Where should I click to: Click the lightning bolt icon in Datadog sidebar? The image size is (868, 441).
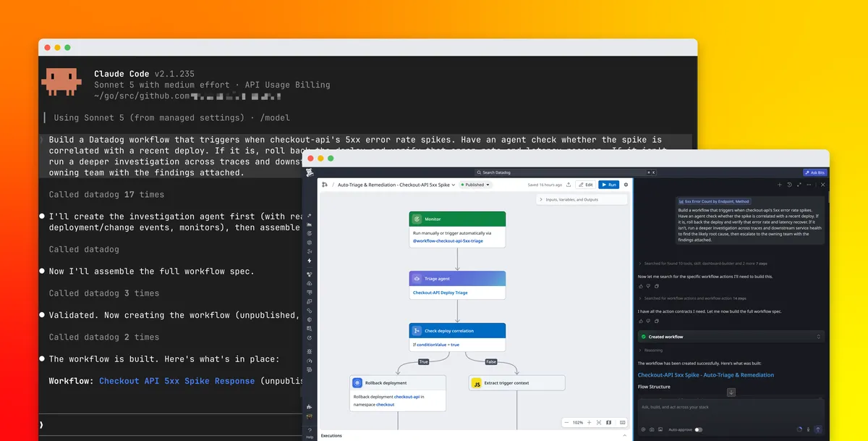[x=310, y=261]
